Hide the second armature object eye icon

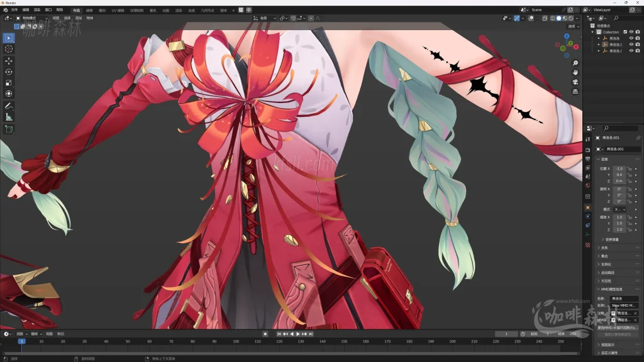631,45
